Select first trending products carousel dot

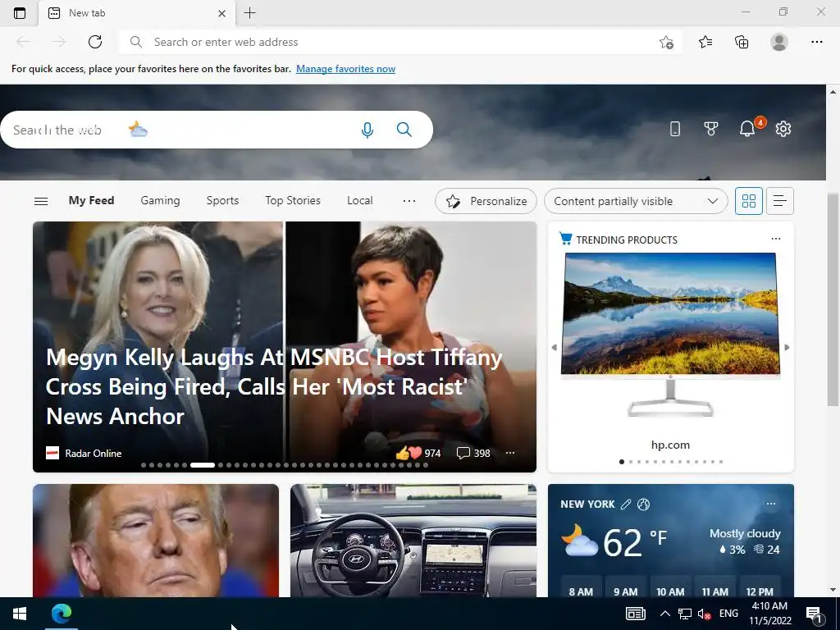622,461
